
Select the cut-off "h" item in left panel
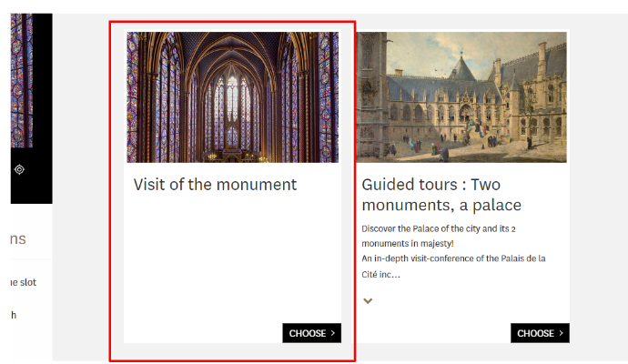[13, 315]
